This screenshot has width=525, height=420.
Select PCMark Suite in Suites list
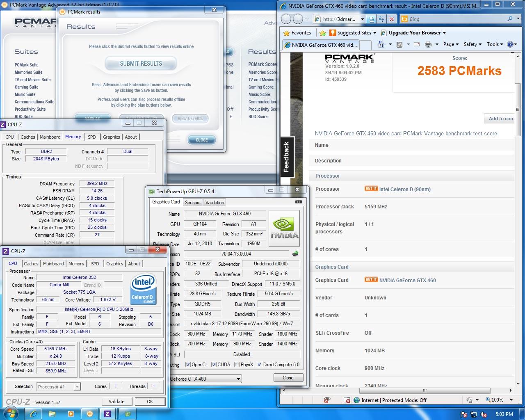click(x=27, y=65)
